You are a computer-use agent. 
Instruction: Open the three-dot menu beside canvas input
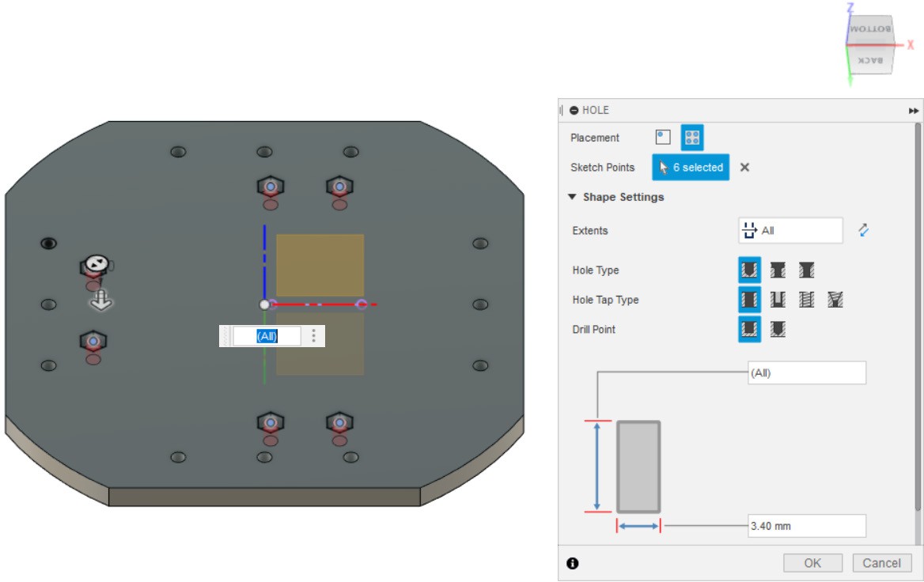click(314, 336)
